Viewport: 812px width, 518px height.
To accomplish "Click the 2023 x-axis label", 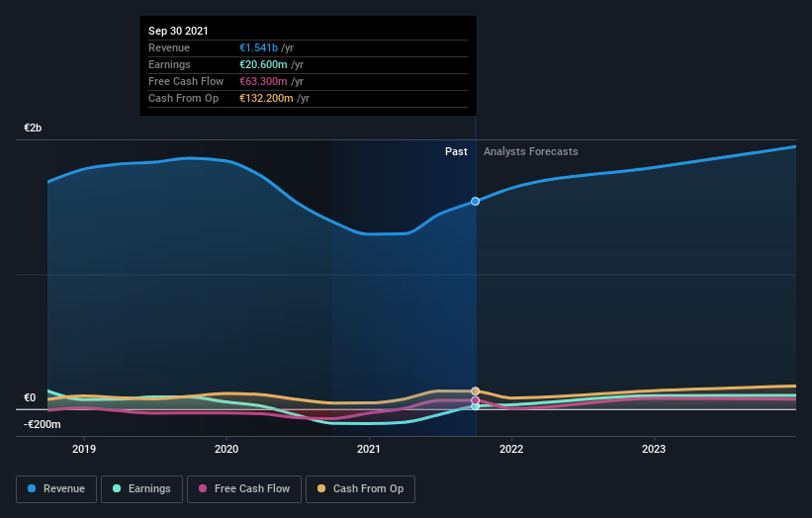I will click(654, 449).
